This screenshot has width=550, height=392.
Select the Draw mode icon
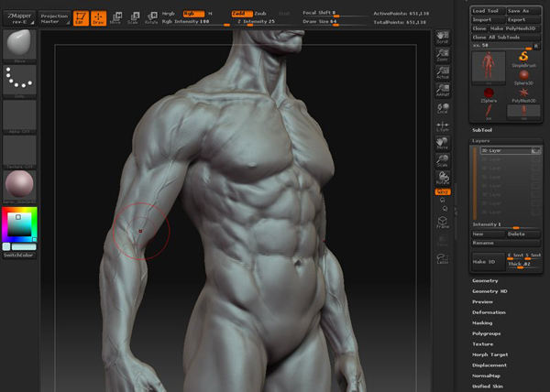coord(97,17)
